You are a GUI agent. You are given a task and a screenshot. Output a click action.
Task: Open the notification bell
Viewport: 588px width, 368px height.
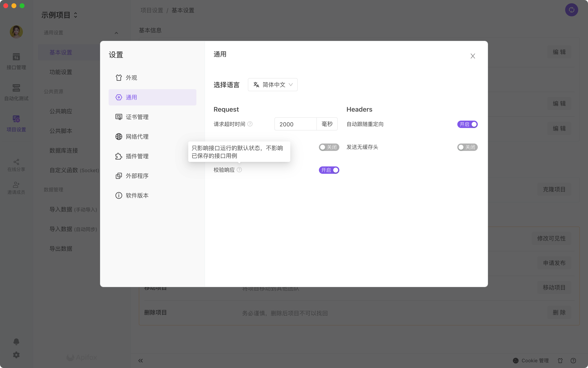click(x=16, y=342)
